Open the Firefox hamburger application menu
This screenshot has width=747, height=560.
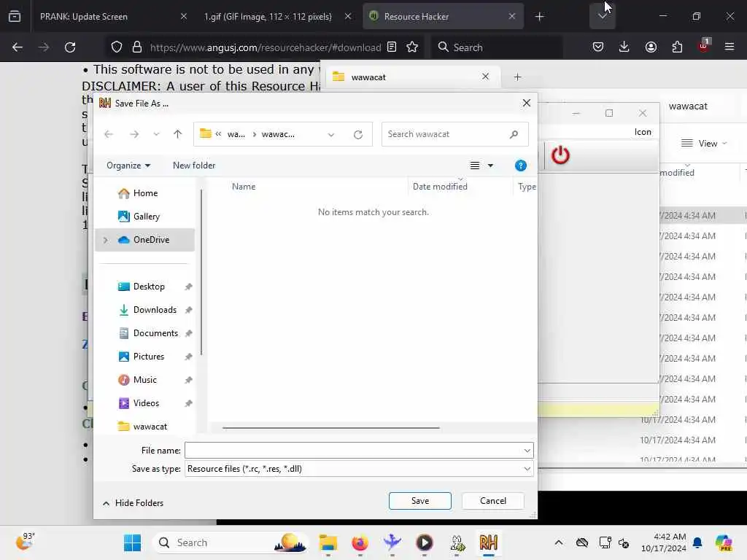729,47
